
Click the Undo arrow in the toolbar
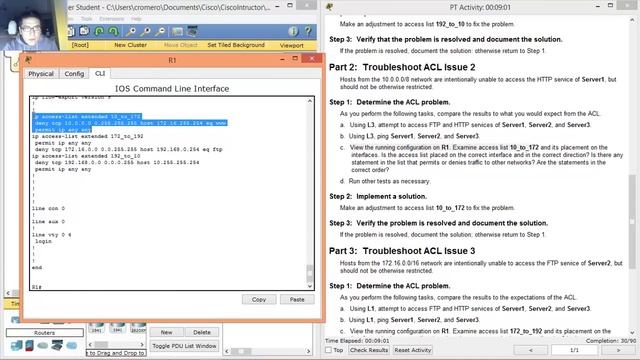99,31
